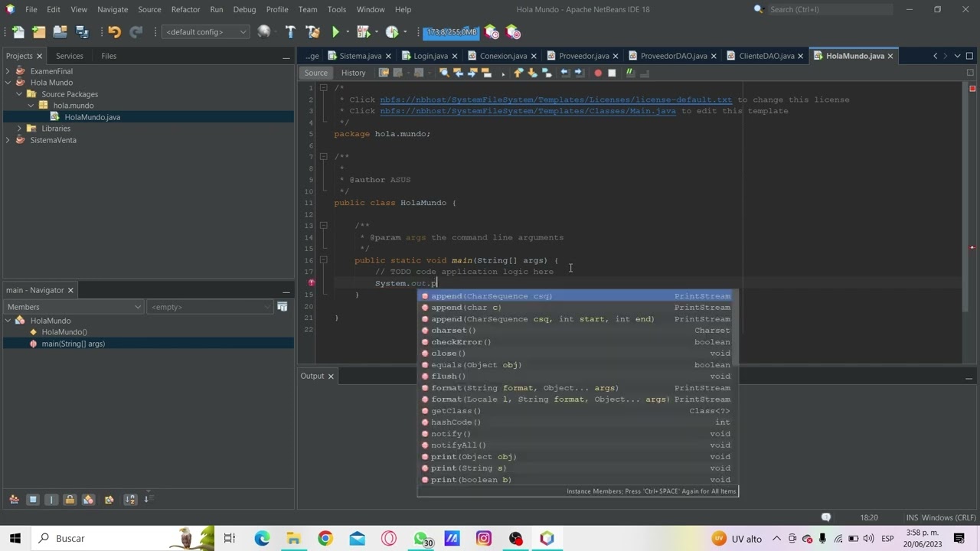Screen dimensions: 980x551
Task: Click the Find Next Occurrence editor icon
Action: (x=472, y=73)
